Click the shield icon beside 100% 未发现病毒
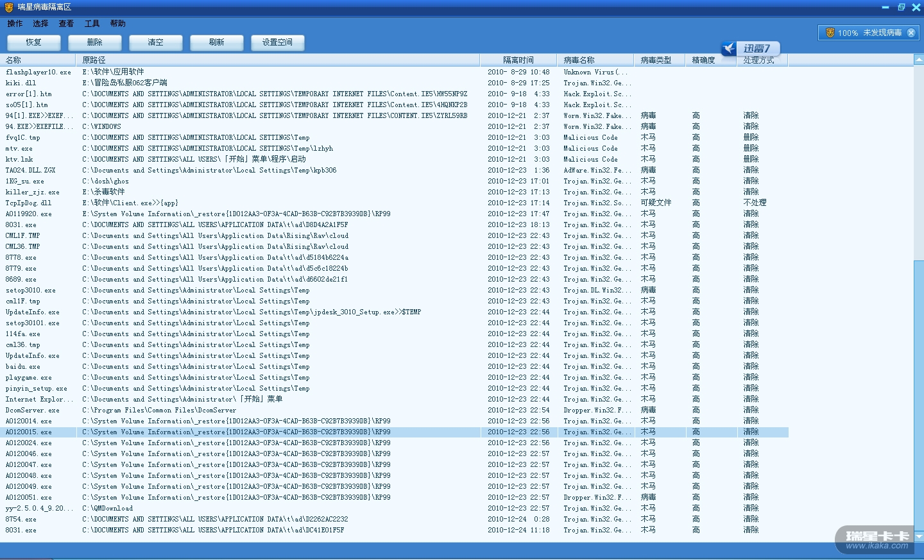Screen dimensions: 924x560 tap(830, 33)
